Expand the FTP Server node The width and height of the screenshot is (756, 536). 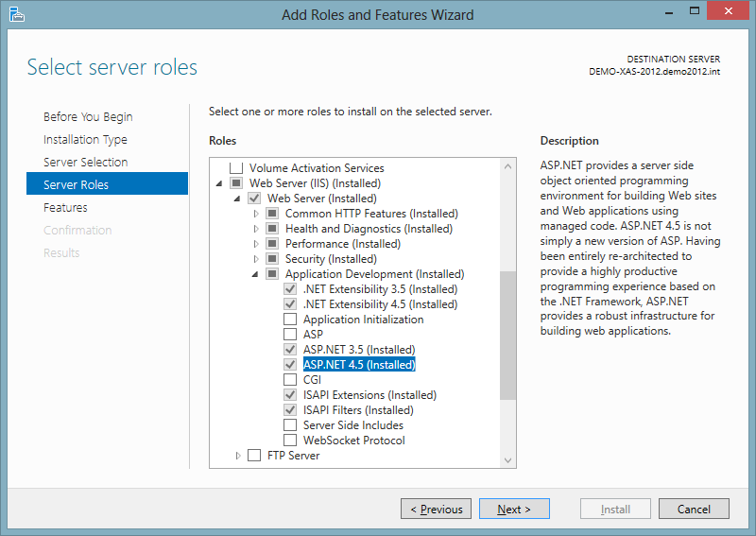238,456
